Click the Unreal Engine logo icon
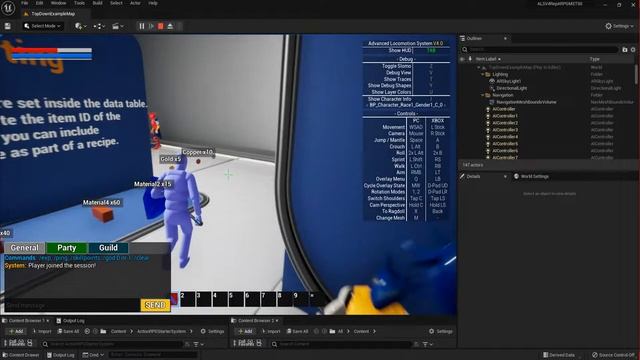Viewport: 640px width, 360px height. tap(8, 8)
